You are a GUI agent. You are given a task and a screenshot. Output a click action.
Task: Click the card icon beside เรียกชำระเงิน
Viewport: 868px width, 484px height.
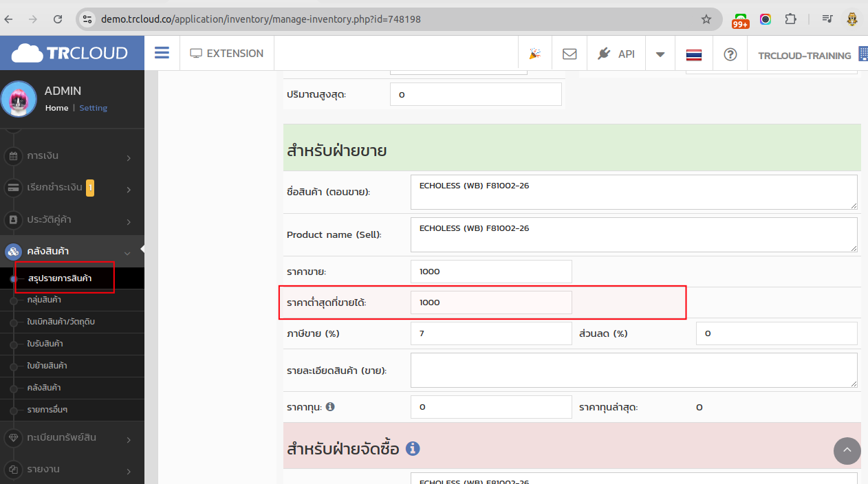click(x=13, y=188)
